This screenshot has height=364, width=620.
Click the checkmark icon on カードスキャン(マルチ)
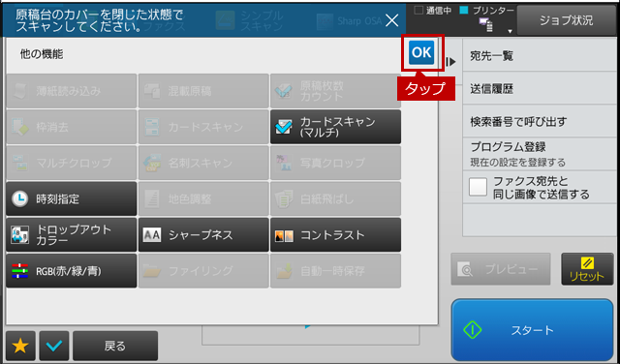pos(284,127)
